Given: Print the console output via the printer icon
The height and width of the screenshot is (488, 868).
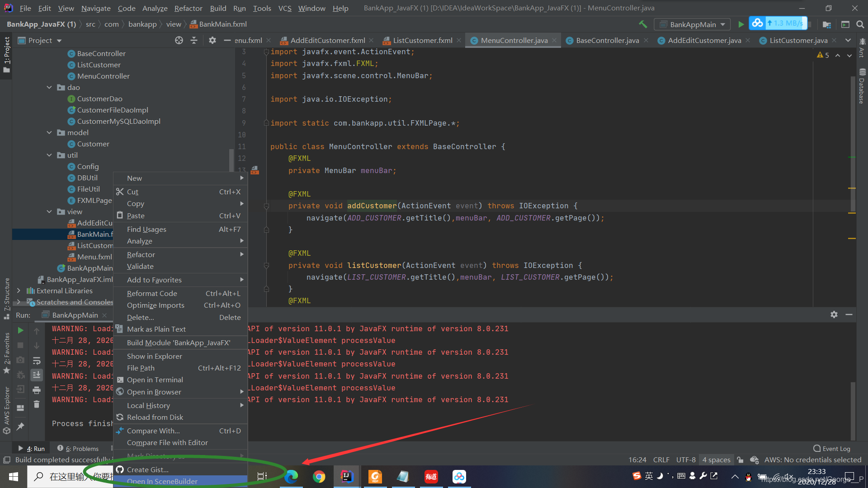Looking at the screenshot, I should click(x=37, y=389).
